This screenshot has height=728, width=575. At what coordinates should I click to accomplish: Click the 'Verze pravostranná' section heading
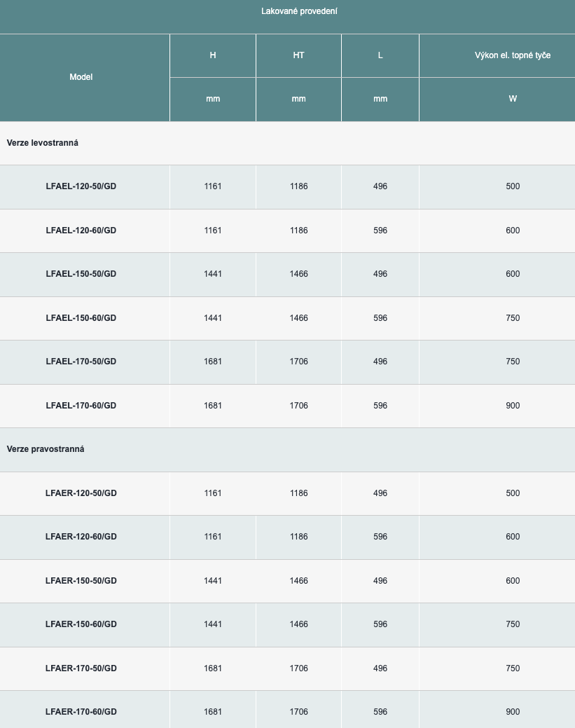pyautogui.click(x=46, y=449)
